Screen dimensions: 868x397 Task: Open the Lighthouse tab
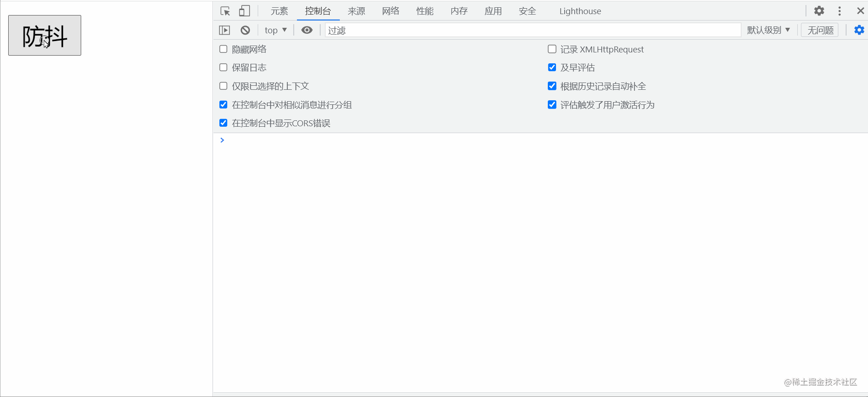point(580,11)
